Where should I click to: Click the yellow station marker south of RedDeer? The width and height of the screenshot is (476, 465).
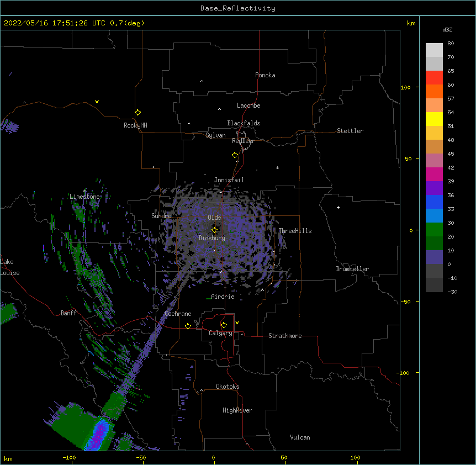tap(235, 155)
